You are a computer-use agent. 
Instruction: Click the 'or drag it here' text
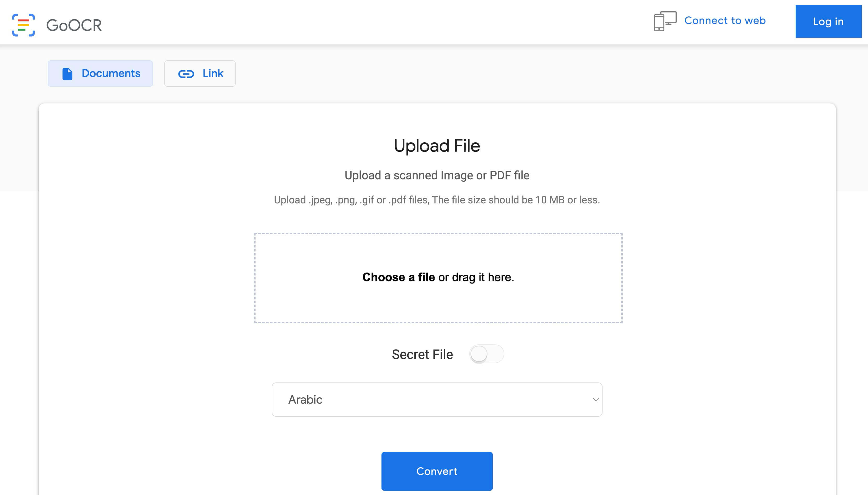476,278
